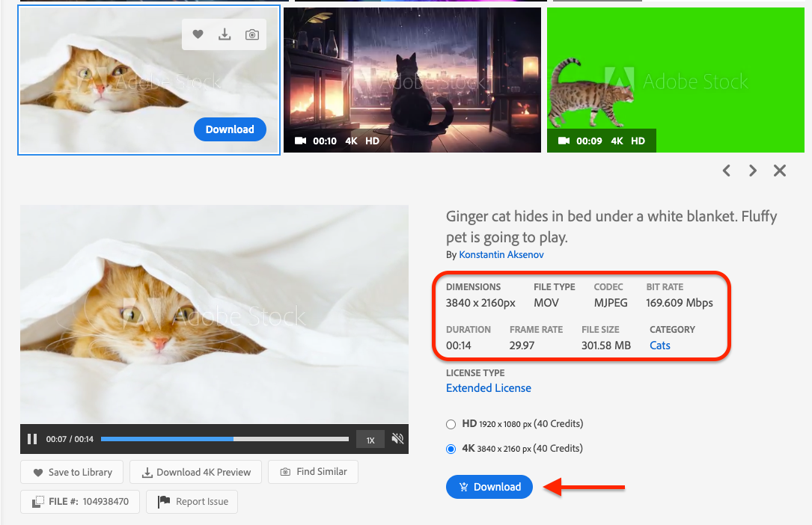Copy the FILE #: 104938470 button
Viewport: 812px width, 525px height.
80,502
